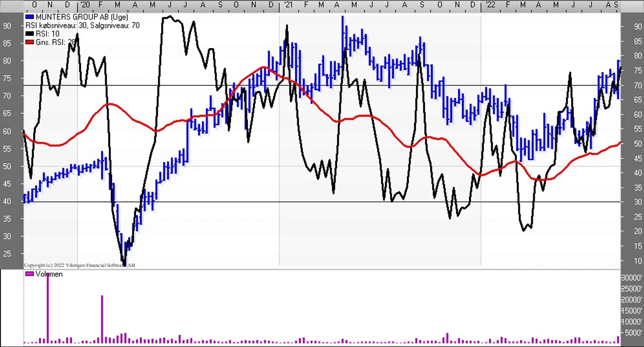Click the Volumen panel label
The image size is (644, 347).
tap(49, 274)
